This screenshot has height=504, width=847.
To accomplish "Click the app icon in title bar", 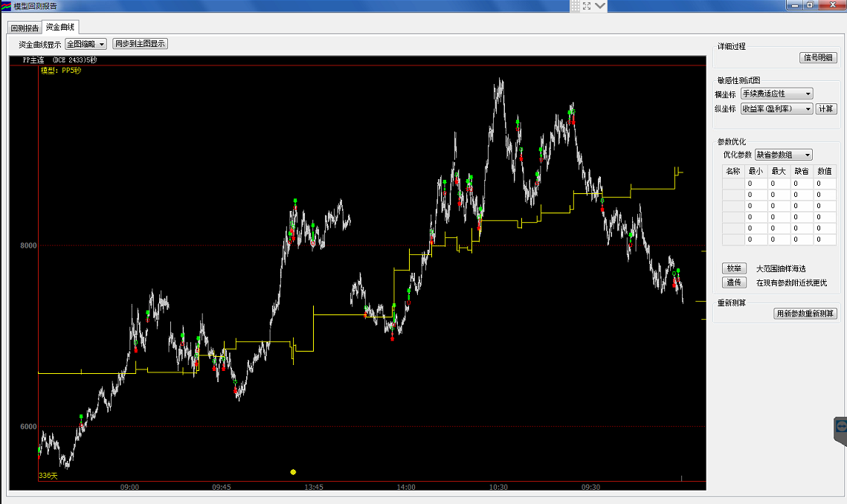I will click(6, 6).
